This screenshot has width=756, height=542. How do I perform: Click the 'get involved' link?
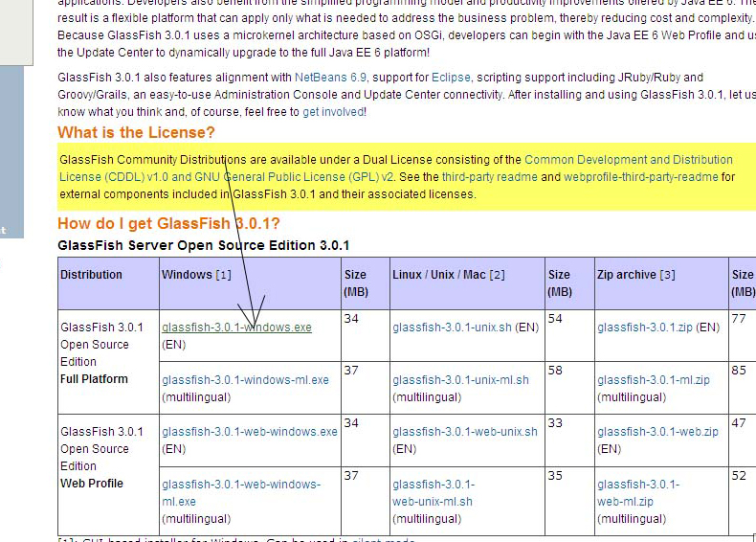(333, 112)
